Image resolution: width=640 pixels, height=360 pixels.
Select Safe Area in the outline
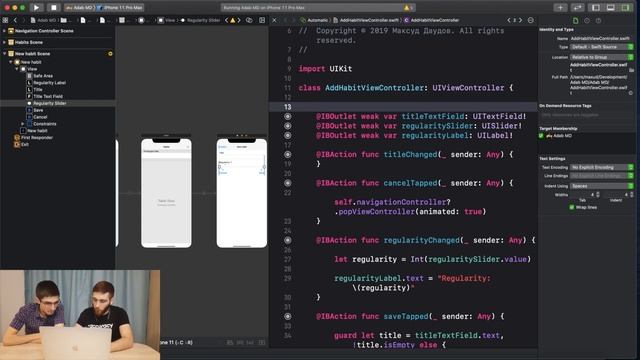pos(43,76)
